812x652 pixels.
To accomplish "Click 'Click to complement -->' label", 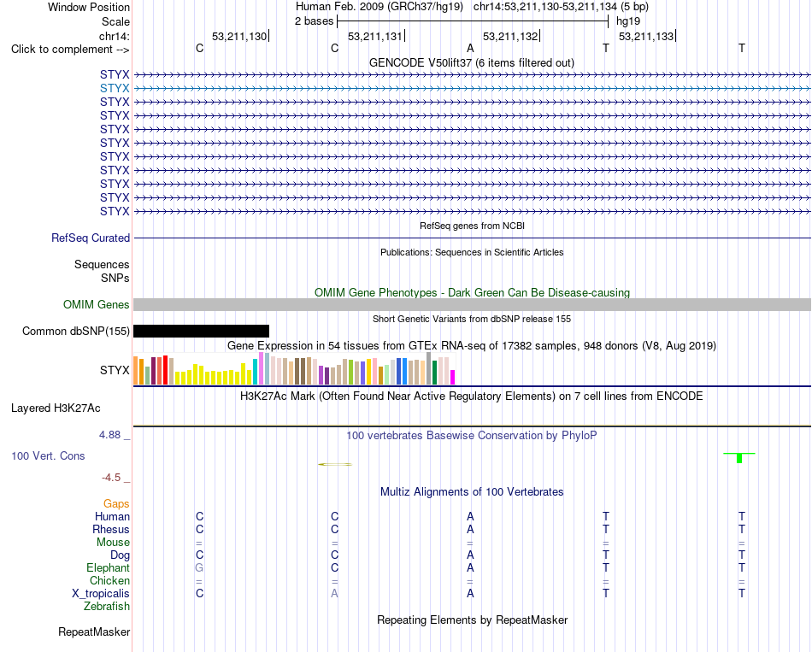I will coord(70,50).
